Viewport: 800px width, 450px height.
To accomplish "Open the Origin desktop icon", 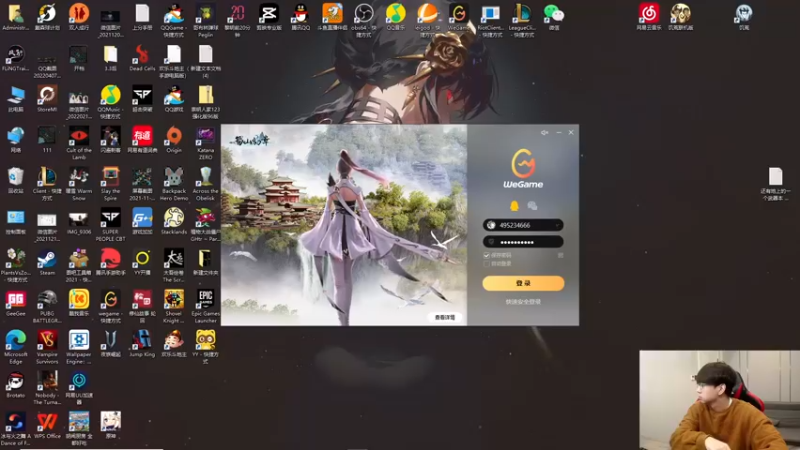I will 174,140.
